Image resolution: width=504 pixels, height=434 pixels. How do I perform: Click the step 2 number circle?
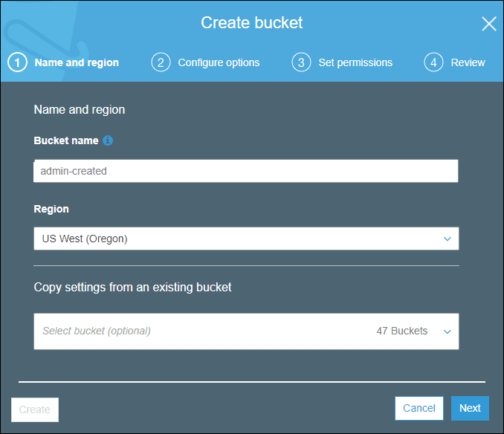click(161, 62)
